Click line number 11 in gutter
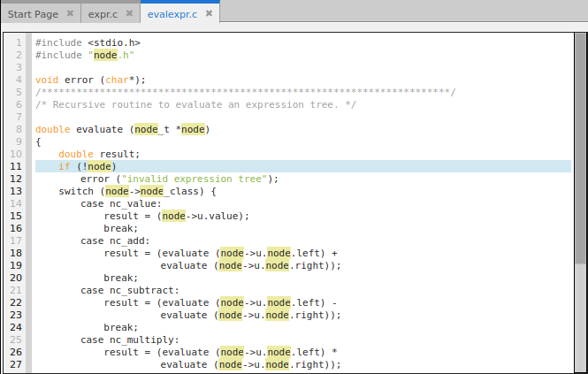 [x=16, y=166]
